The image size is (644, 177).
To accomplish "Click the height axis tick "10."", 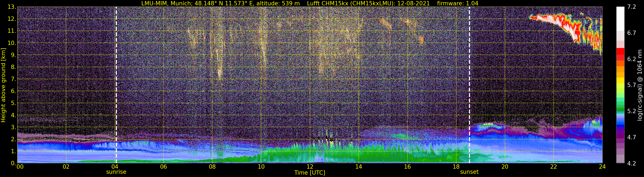I will click(12, 43).
